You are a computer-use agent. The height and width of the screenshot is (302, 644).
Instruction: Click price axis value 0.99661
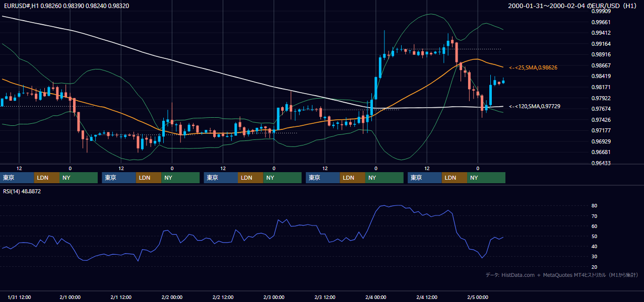600,22
